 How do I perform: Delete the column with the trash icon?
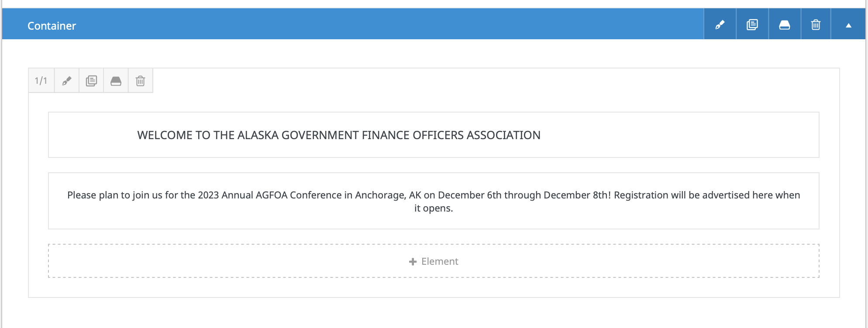click(x=140, y=81)
